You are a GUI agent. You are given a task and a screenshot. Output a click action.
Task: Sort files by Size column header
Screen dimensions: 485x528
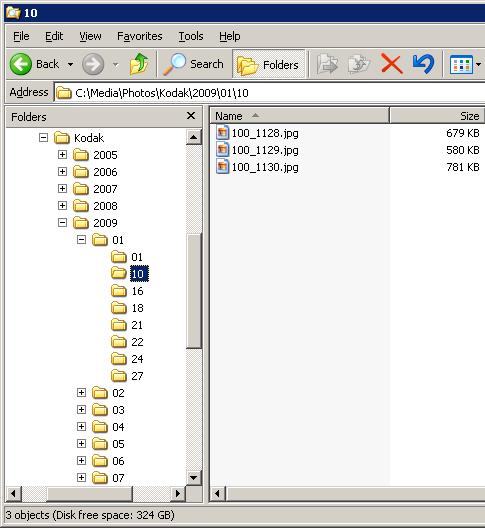tap(437, 116)
